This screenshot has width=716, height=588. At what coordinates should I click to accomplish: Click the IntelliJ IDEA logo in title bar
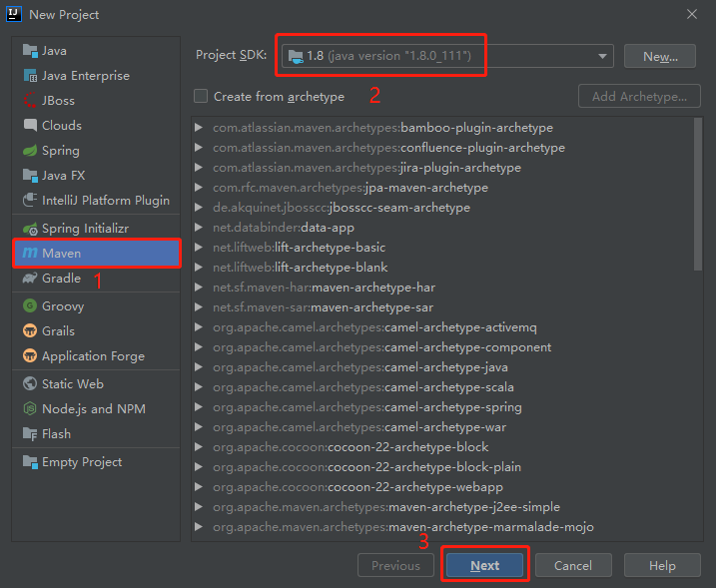click(x=14, y=14)
